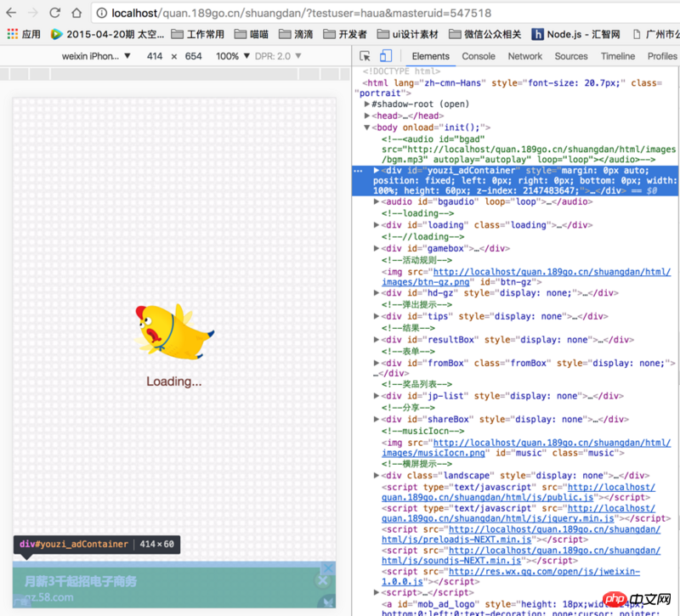Click the inspect element picker icon
The width and height of the screenshot is (680, 616).
pyautogui.click(x=365, y=56)
